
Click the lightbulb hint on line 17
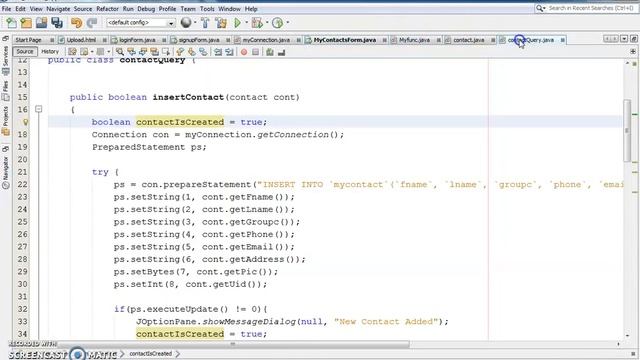25,122
